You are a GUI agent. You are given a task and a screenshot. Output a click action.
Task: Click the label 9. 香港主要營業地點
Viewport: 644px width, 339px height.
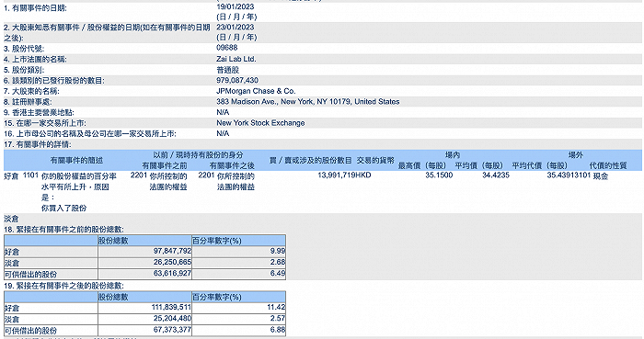pyautogui.click(x=39, y=113)
